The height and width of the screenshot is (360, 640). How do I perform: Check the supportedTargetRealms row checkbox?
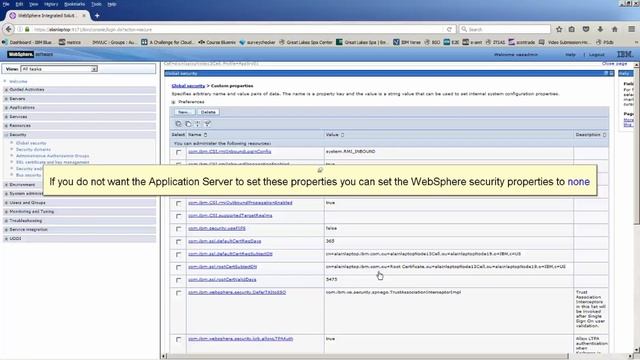pos(178,216)
